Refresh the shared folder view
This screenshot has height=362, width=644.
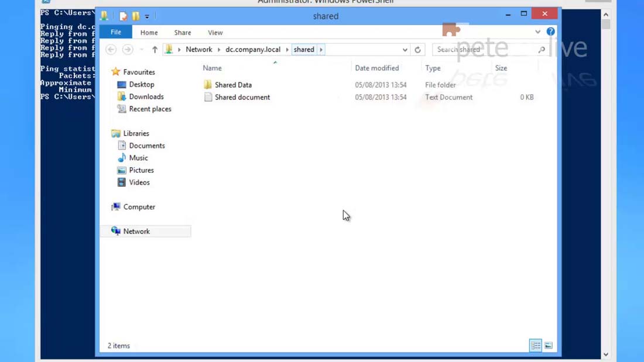pyautogui.click(x=417, y=50)
